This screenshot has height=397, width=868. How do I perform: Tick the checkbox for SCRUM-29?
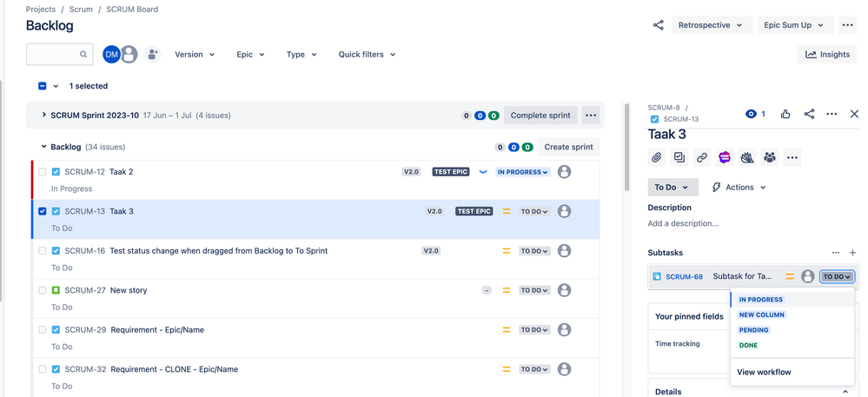[43, 329]
